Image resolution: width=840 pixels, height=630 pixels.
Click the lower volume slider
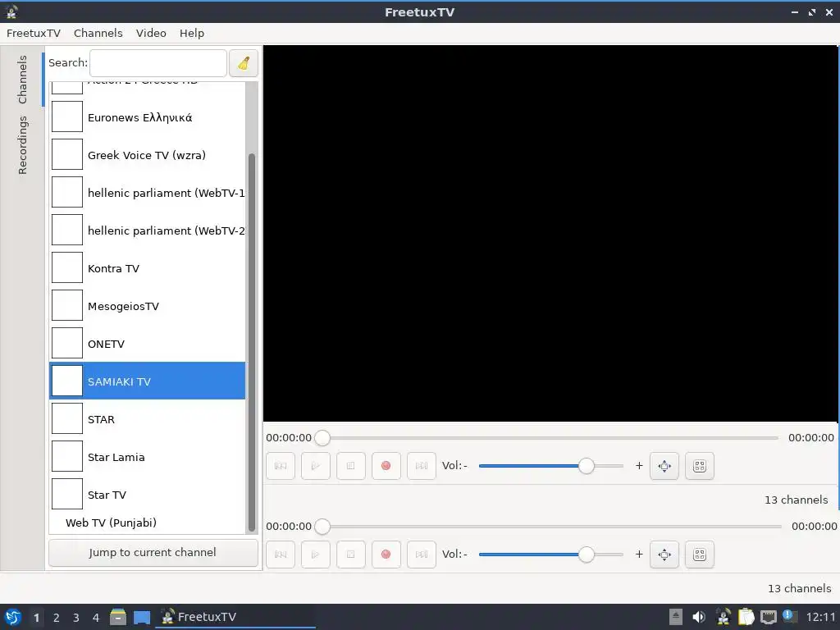(550, 554)
